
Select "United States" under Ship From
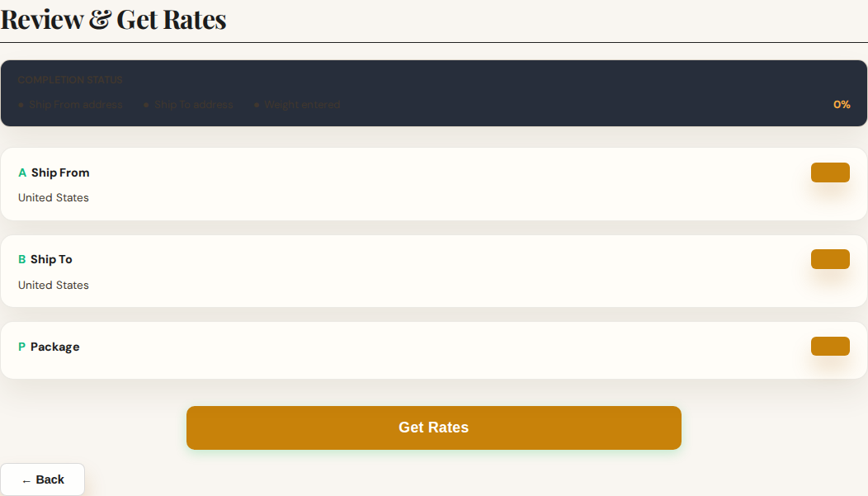pos(53,197)
